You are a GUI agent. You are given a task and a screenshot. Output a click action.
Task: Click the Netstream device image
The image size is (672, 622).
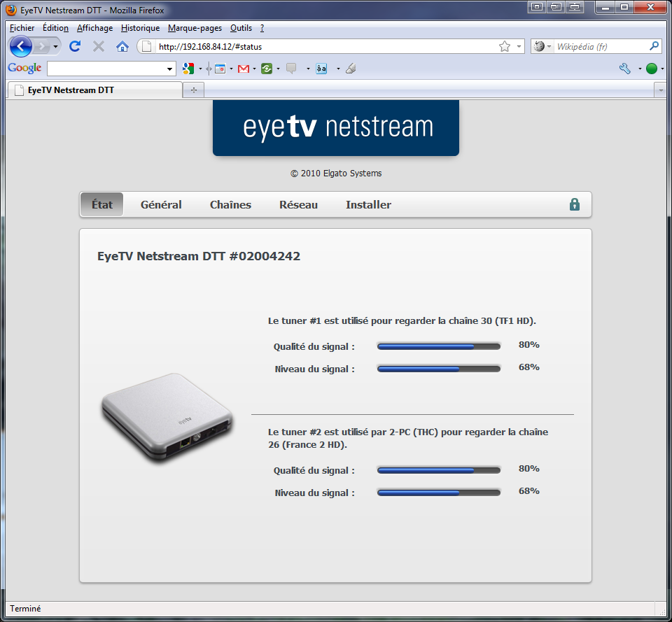click(x=167, y=417)
